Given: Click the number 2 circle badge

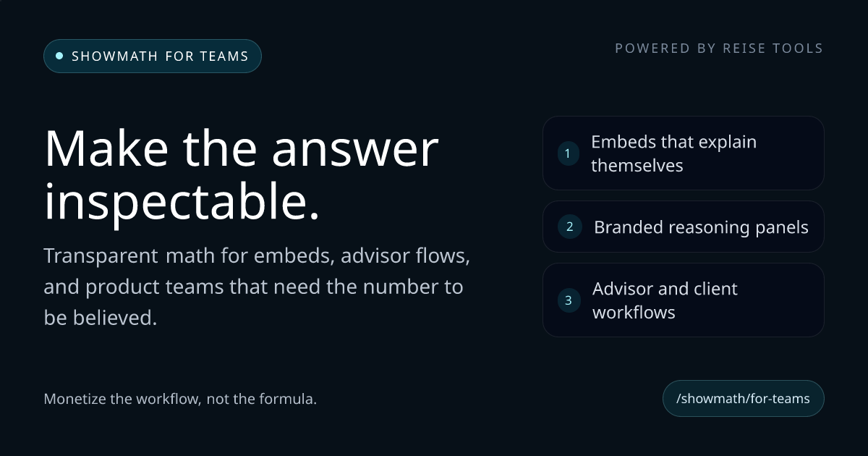Looking at the screenshot, I should [x=569, y=227].
